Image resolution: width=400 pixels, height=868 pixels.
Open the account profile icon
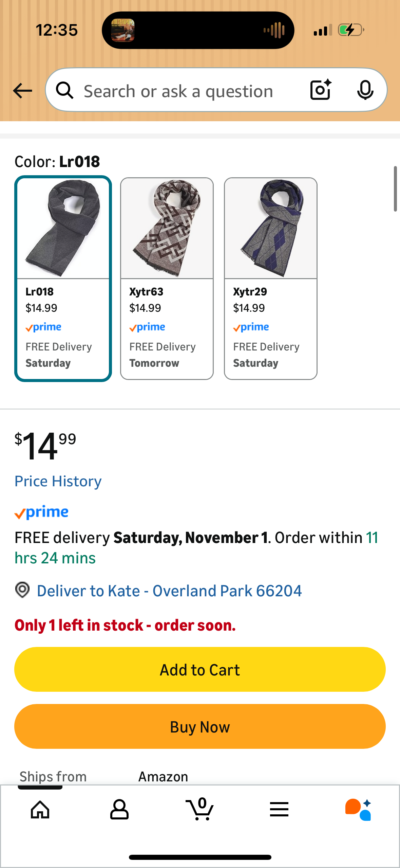coord(119,809)
